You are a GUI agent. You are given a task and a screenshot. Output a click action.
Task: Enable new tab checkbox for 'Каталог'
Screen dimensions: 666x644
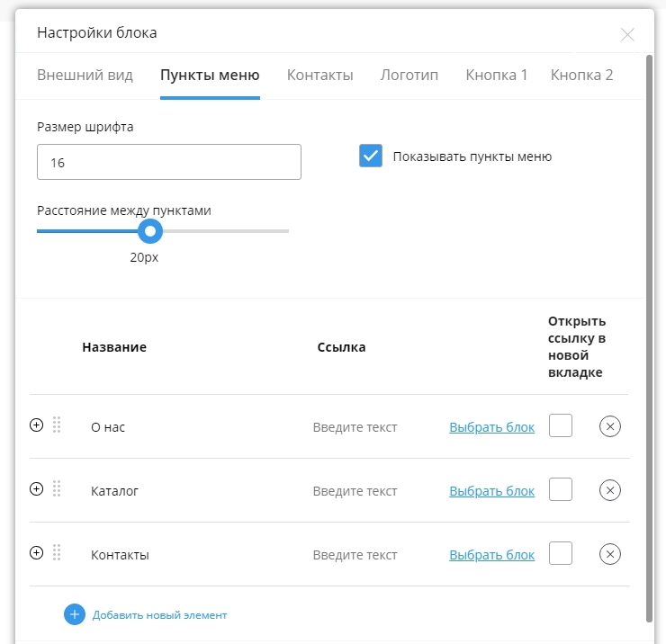(x=561, y=489)
